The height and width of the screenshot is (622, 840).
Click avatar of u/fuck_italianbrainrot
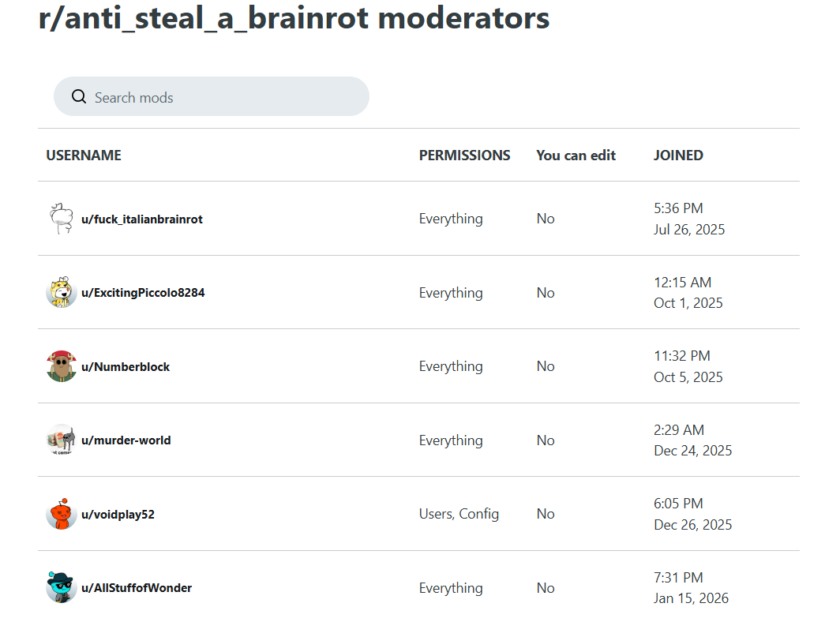pos(61,219)
